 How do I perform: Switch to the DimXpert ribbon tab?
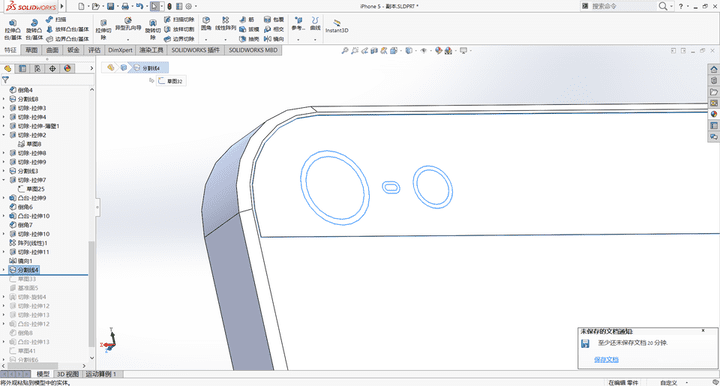click(120, 50)
